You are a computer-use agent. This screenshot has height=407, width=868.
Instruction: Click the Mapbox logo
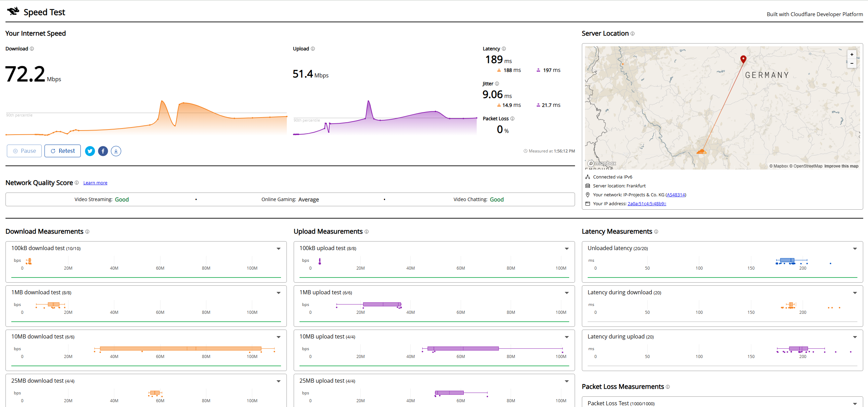point(602,163)
